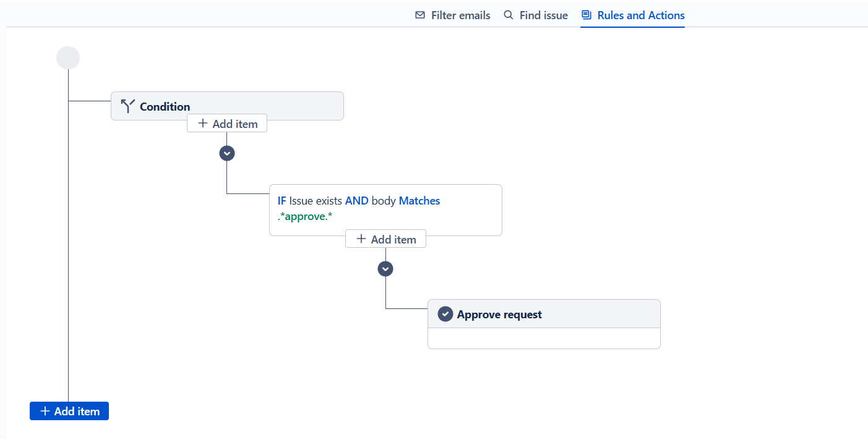Image resolution: width=868 pixels, height=440 pixels.
Task: Click the checkmark icon on Approve request
Action: click(445, 314)
